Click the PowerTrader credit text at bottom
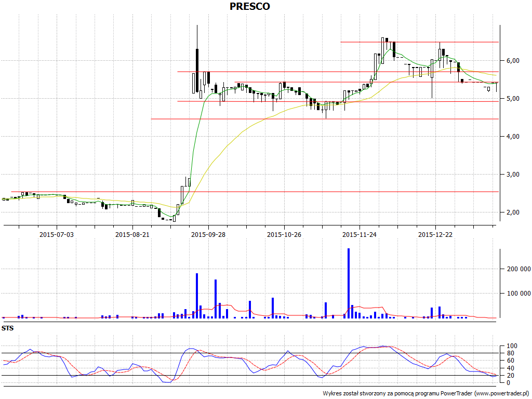532x399 pixels. tap(426, 394)
